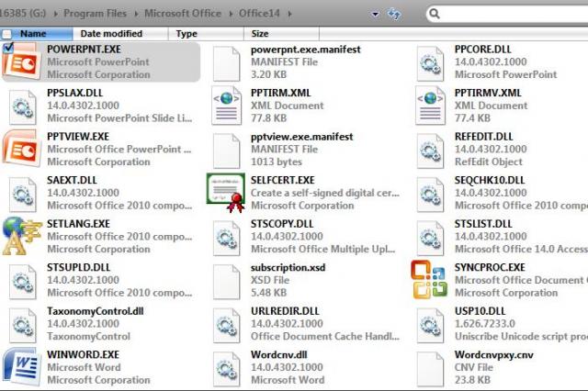The height and width of the screenshot is (391, 588).
Task: Sort by the Date modified column header
Action: click(120, 34)
